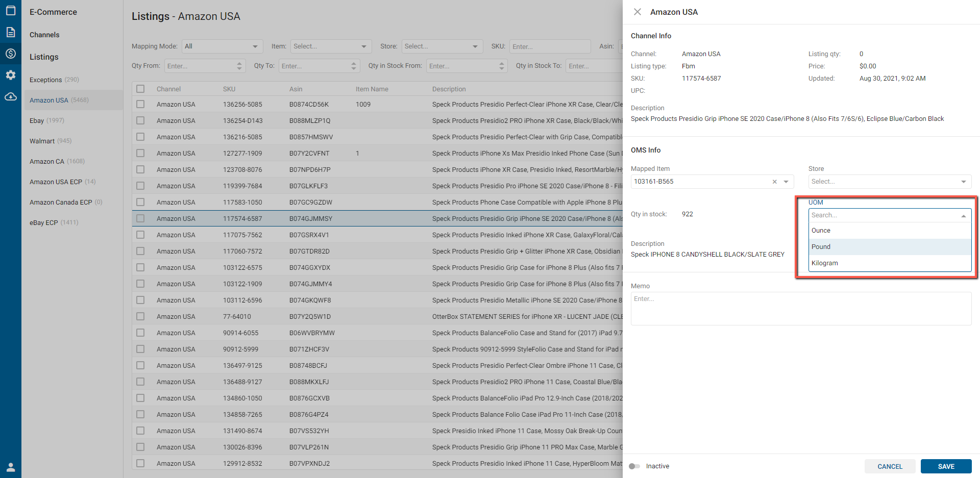Click the top square icon in sidebar
The height and width of the screenshot is (478, 980).
coord(10,11)
